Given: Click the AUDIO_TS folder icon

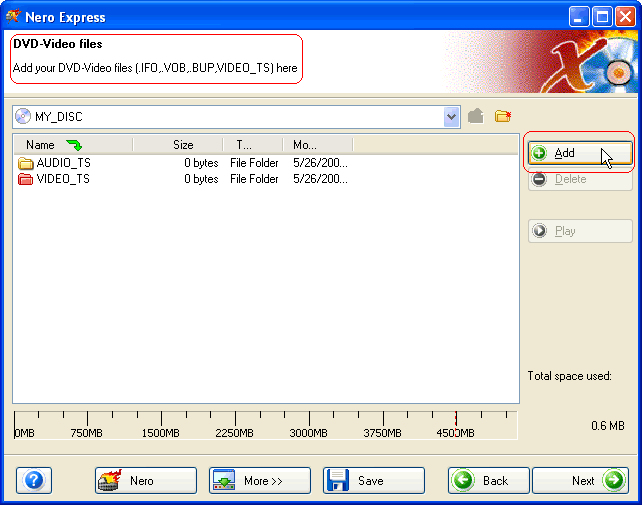Looking at the screenshot, I should click(26, 162).
